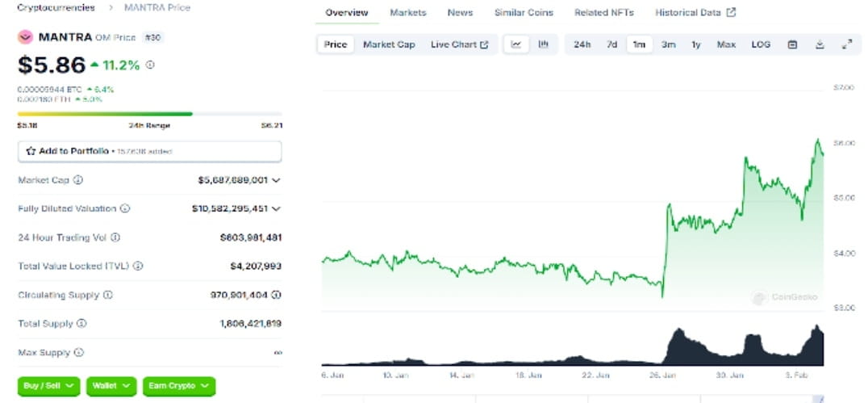This screenshot has width=868, height=403.
Task: Set chart range to 7d
Action: click(x=611, y=44)
